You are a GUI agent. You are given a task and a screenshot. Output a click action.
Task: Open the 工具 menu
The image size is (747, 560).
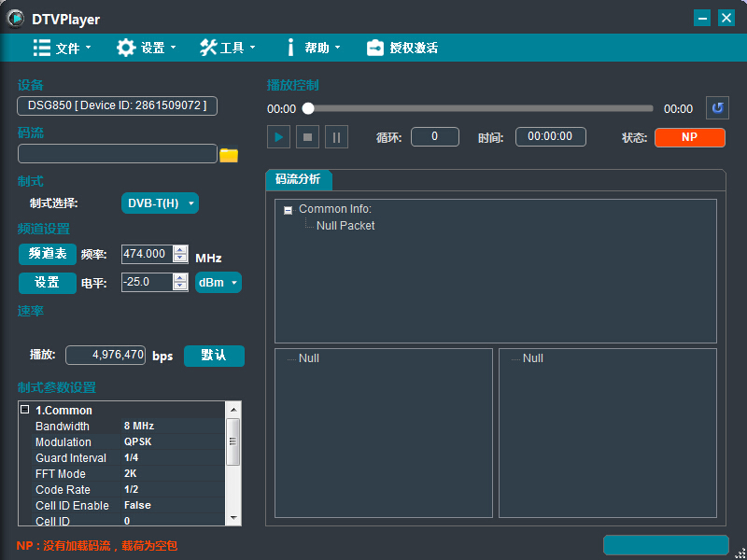click(x=228, y=48)
